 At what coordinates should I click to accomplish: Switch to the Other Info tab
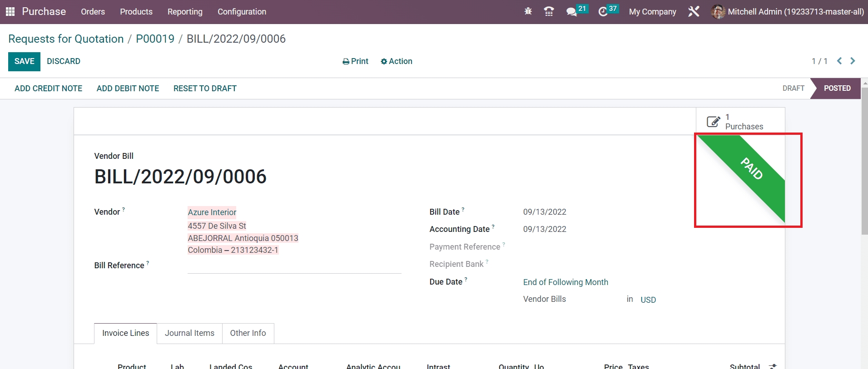point(248,333)
